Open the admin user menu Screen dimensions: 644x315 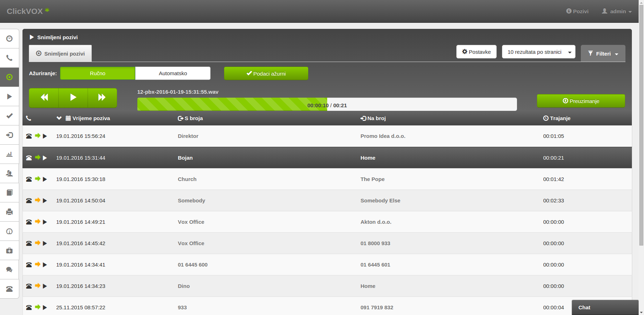click(617, 11)
